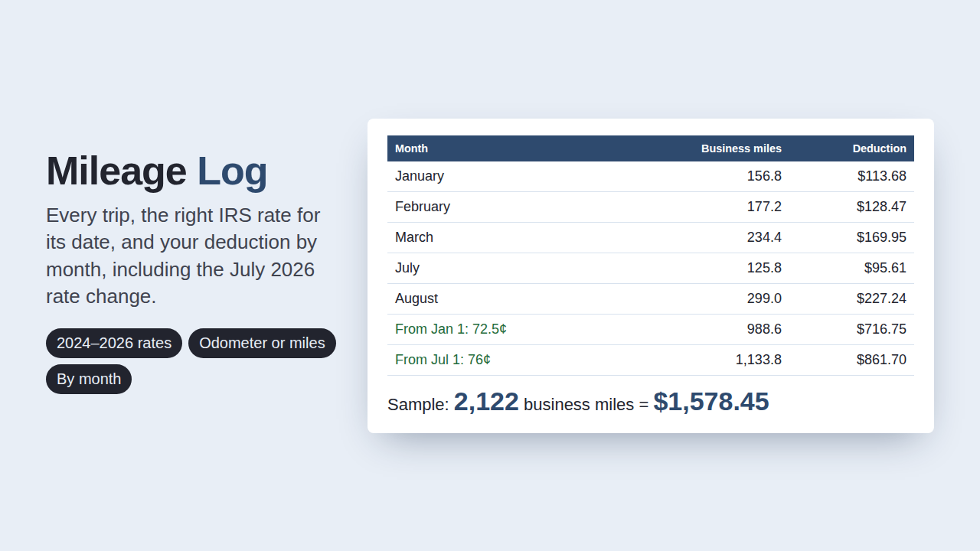Click July's miles value 125.8
This screenshot has width=980, height=551.
tap(764, 268)
